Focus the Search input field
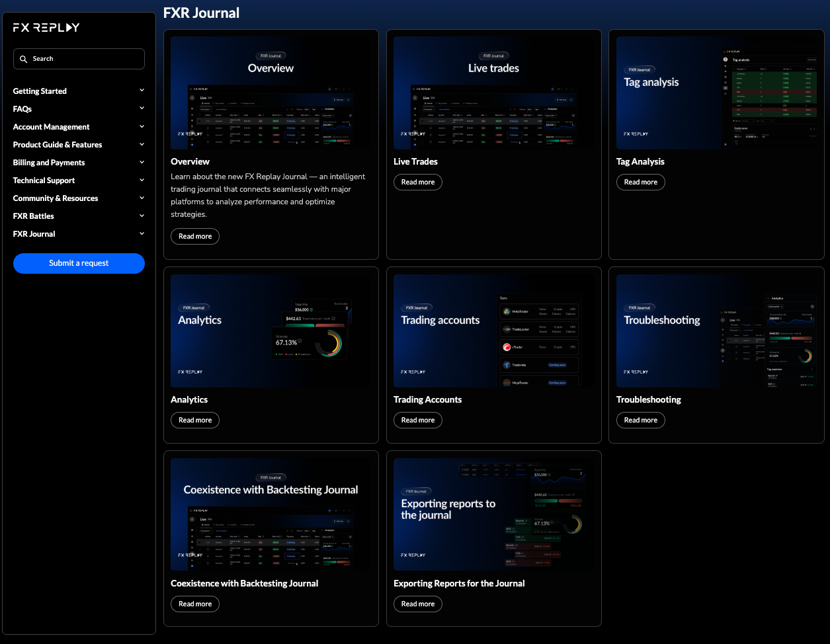830x644 pixels. 86,59
